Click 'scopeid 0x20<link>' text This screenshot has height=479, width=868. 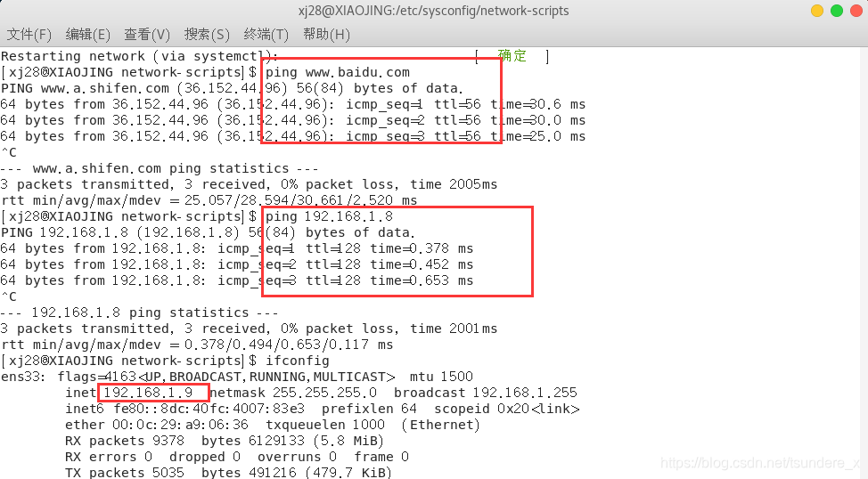506,410
